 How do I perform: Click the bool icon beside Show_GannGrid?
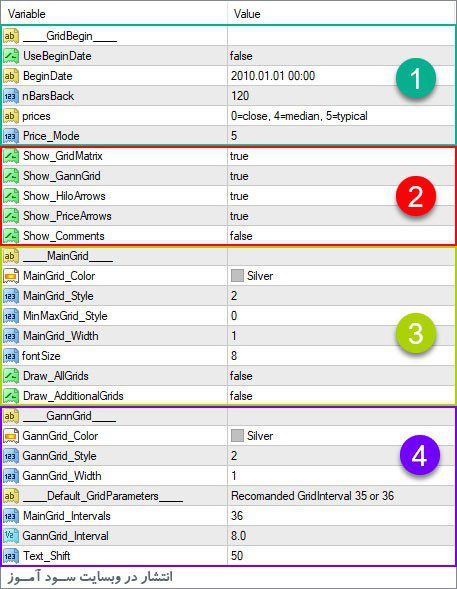click(11, 176)
